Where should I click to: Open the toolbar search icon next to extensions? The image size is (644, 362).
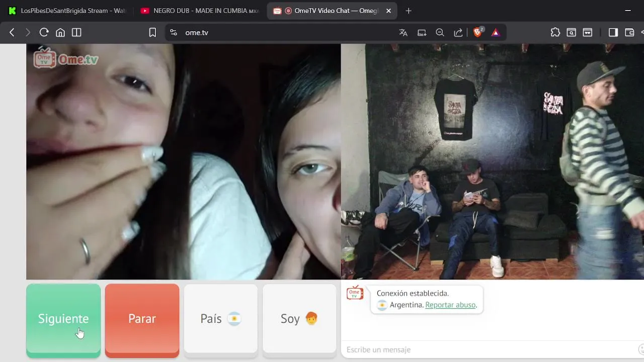pos(571,32)
